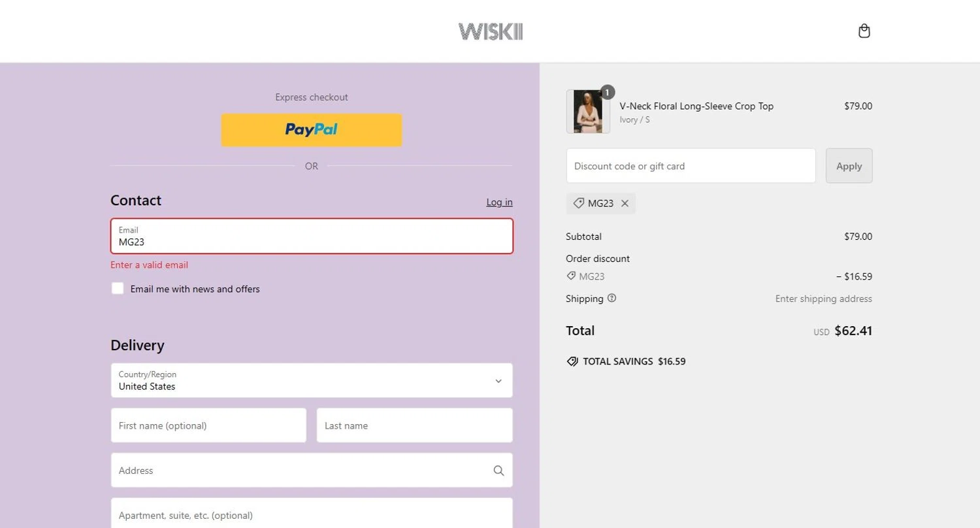Click the crop top product thumbnail
Image resolution: width=980 pixels, height=528 pixels.
(x=588, y=112)
